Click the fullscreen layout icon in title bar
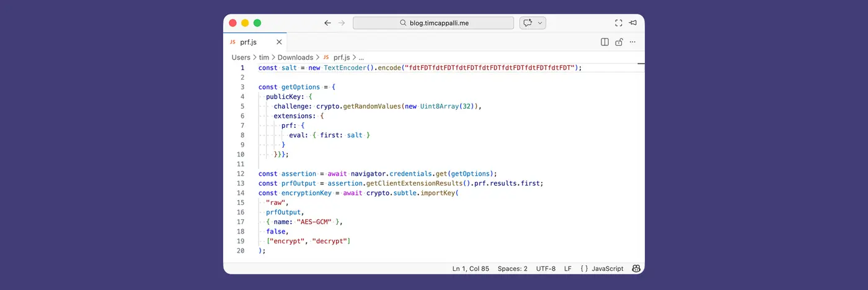This screenshot has width=868, height=290. click(618, 23)
